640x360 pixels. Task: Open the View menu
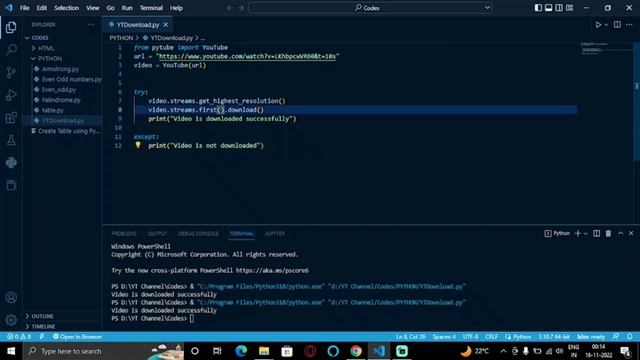[x=93, y=8]
